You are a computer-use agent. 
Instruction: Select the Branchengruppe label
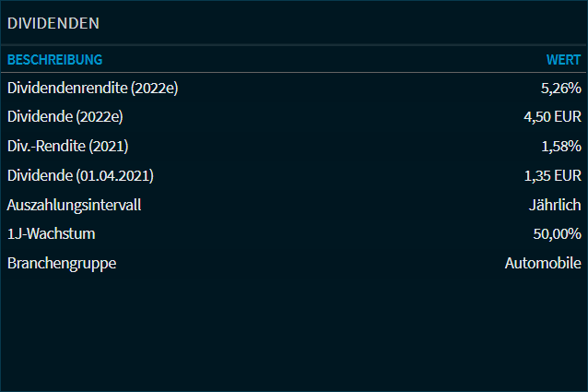click(x=62, y=263)
